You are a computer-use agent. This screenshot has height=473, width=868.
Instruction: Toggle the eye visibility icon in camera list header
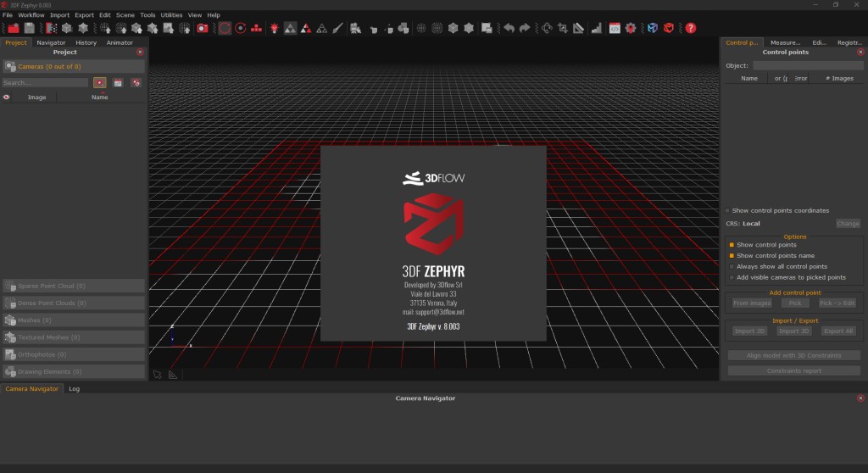[7, 97]
